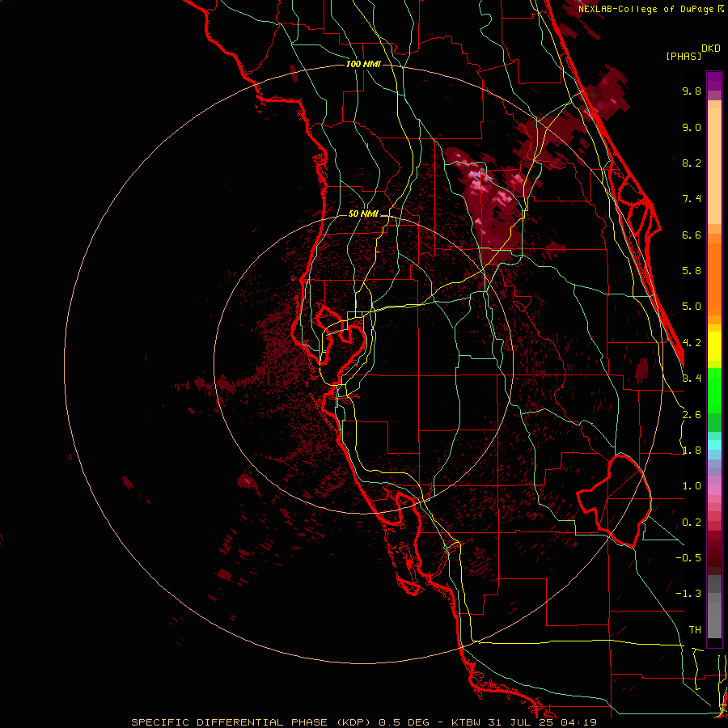Click the 2.6 value on the color scale
This screenshot has width=728, height=728.
(x=692, y=415)
